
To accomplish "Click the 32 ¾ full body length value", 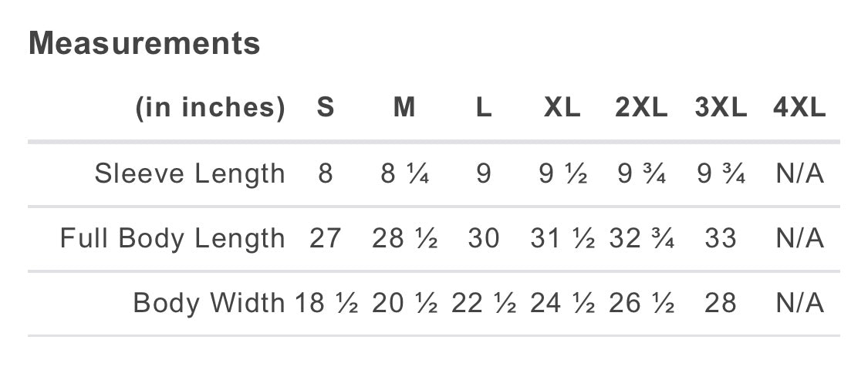I will pyautogui.click(x=641, y=239).
